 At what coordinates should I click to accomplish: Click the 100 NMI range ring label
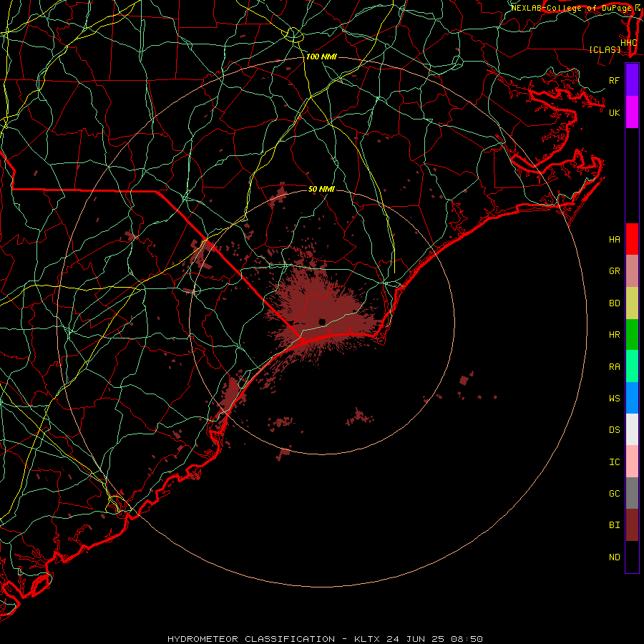pos(321,57)
